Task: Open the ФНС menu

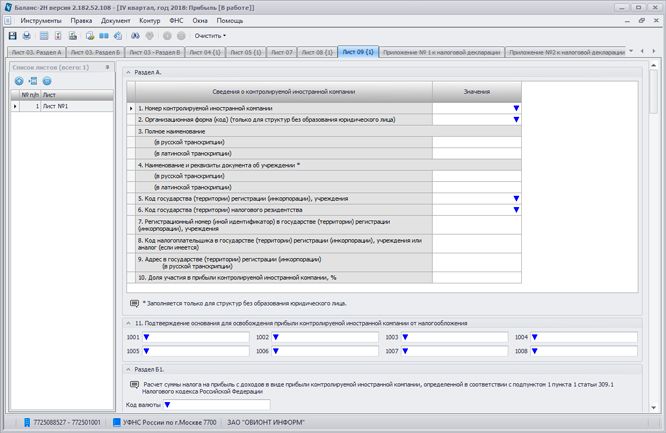Action: coord(176,21)
